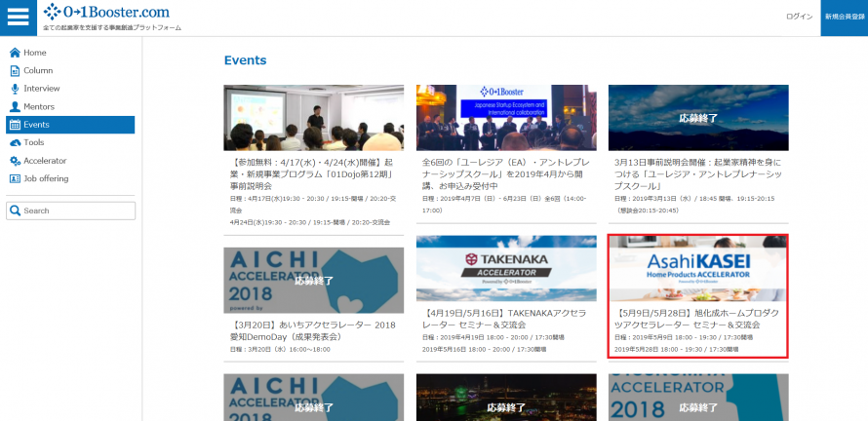Open the 3月13日事前説明会開催 event title
This screenshot has height=421, width=868.
pos(698,174)
